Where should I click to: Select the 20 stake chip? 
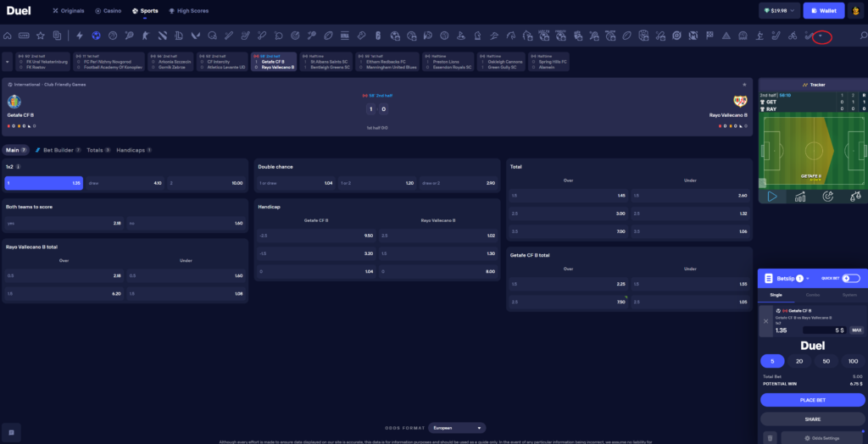click(799, 361)
